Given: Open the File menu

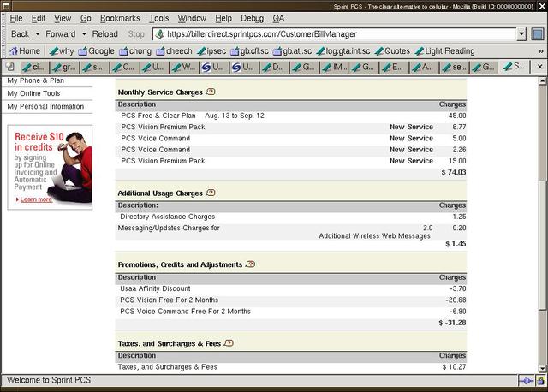Looking at the screenshot, I should 16,18.
